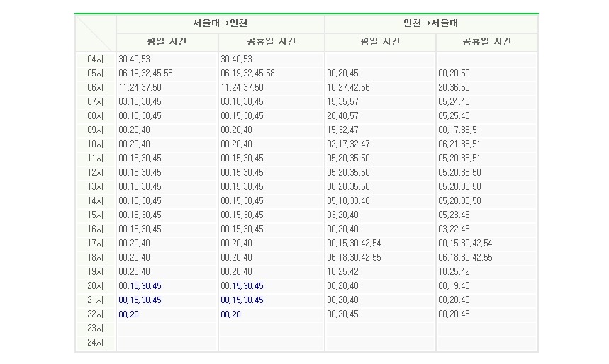Click the 04시 row label

(x=96, y=59)
